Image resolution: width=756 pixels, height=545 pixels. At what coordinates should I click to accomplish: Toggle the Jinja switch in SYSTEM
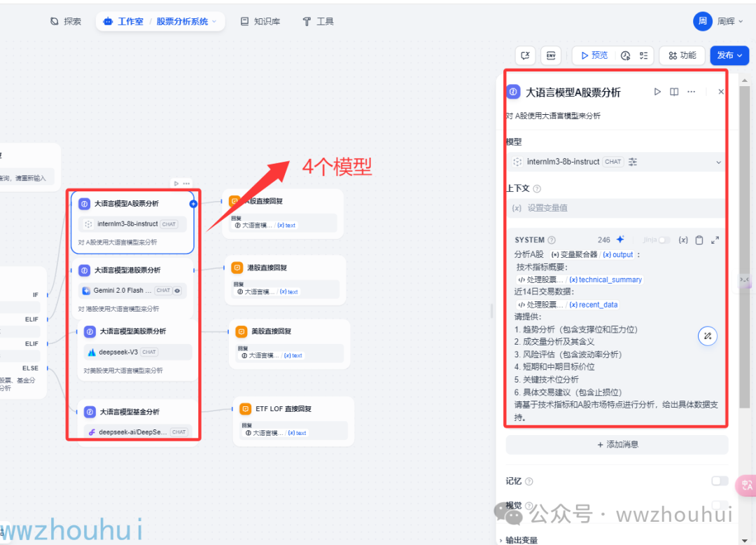pyautogui.click(x=664, y=240)
